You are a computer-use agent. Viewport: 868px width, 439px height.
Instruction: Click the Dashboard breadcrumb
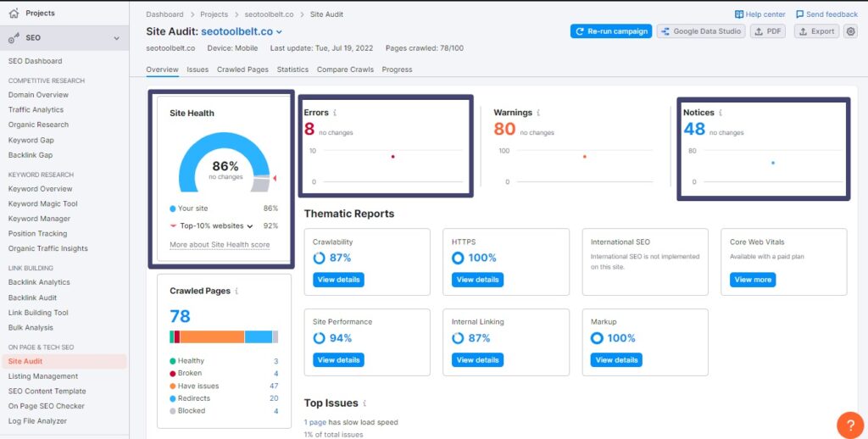tap(164, 14)
